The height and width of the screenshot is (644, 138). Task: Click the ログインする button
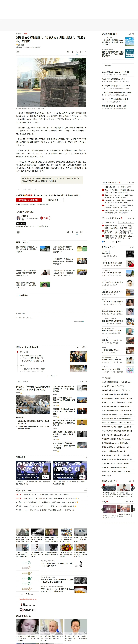pyautogui.click(x=53, y=200)
